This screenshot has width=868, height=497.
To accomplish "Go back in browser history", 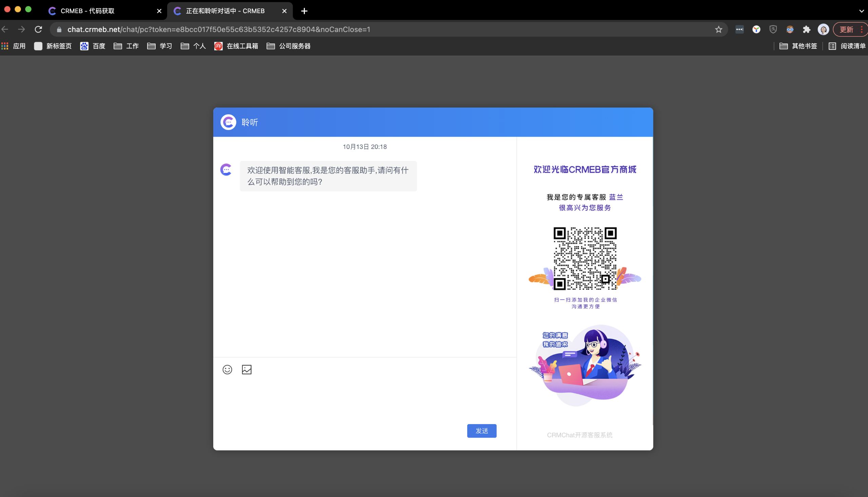I will click(x=5, y=30).
